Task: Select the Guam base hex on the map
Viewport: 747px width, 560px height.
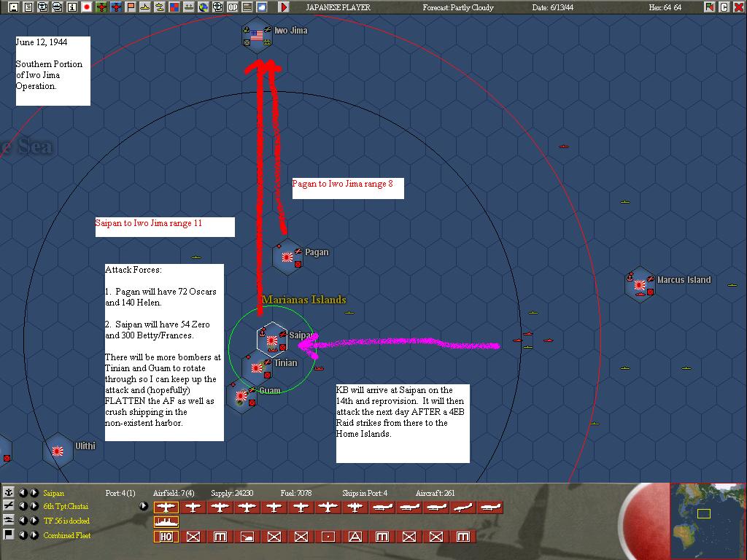Action: point(241,396)
